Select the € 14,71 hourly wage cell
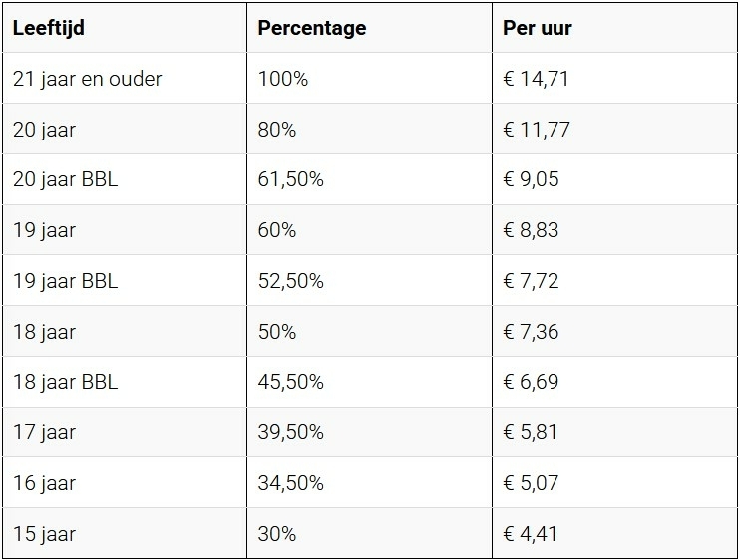 [537, 79]
